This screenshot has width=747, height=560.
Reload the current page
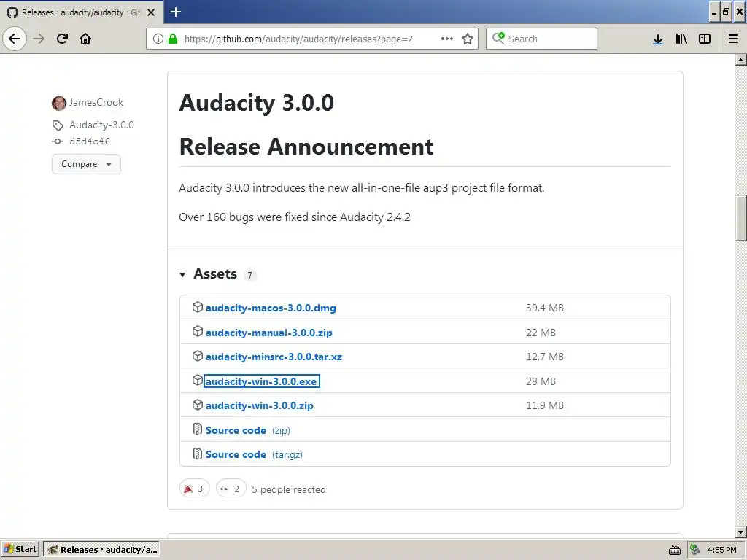(63, 39)
